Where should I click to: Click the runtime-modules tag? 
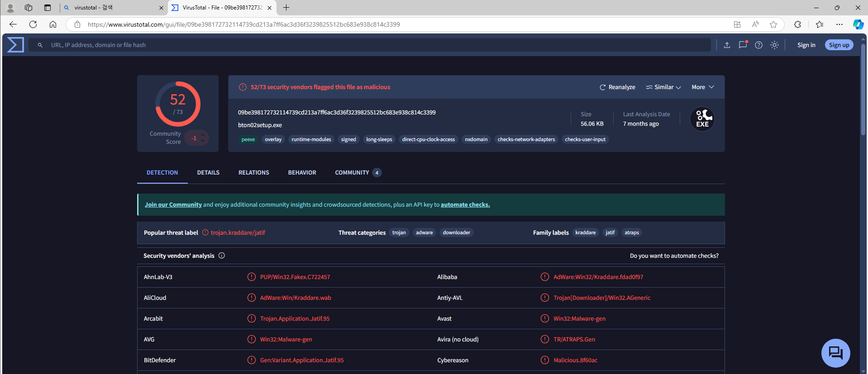pos(311,139)
